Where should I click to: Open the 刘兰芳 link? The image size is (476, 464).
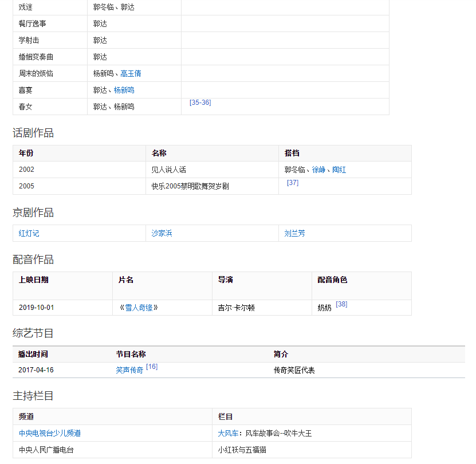click(x=294, y=233)
